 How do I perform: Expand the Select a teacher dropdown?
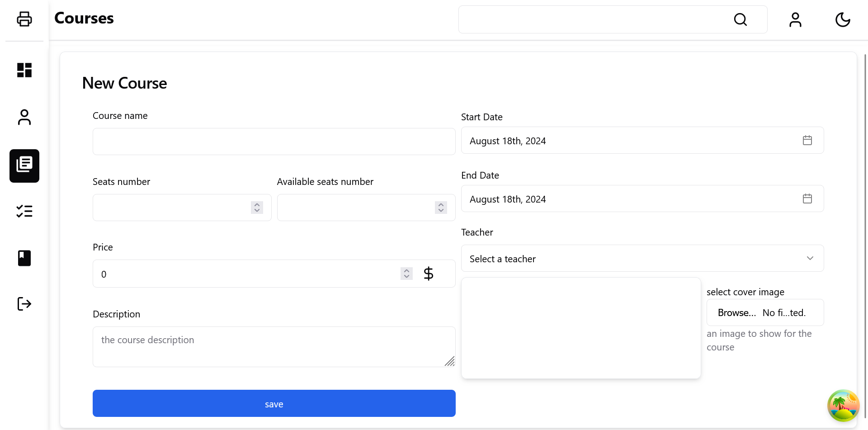[x=642, y=259]
